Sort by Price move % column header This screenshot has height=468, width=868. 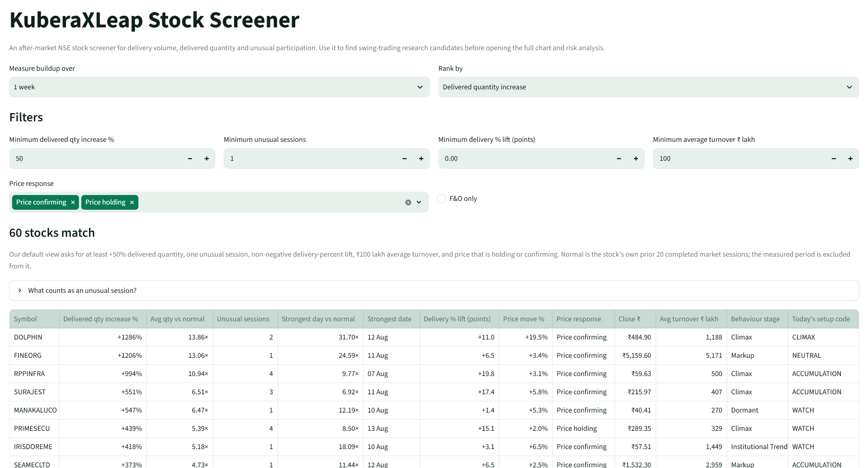(526, 319)
